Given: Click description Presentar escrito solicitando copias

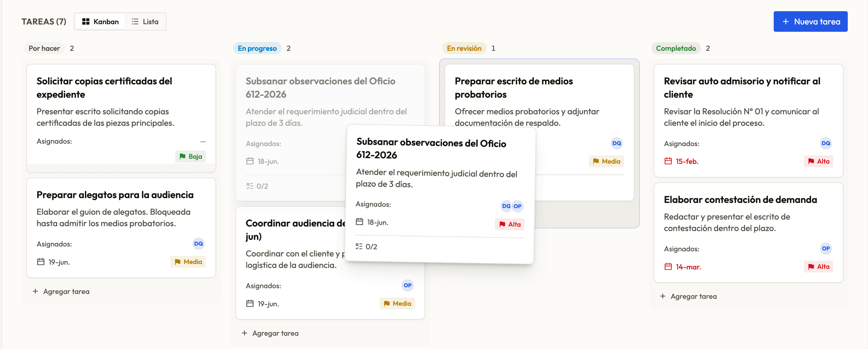Looking at the screenshot, I should [105, 117].
